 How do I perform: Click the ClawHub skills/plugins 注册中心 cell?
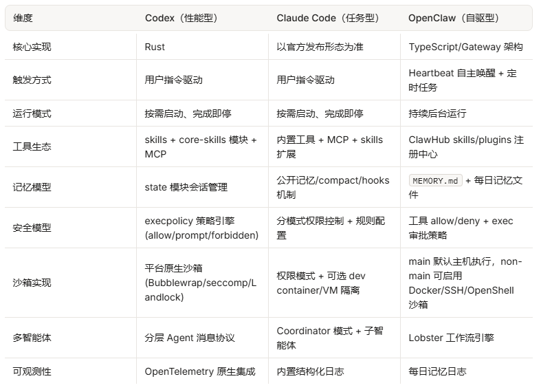point(466,146)
